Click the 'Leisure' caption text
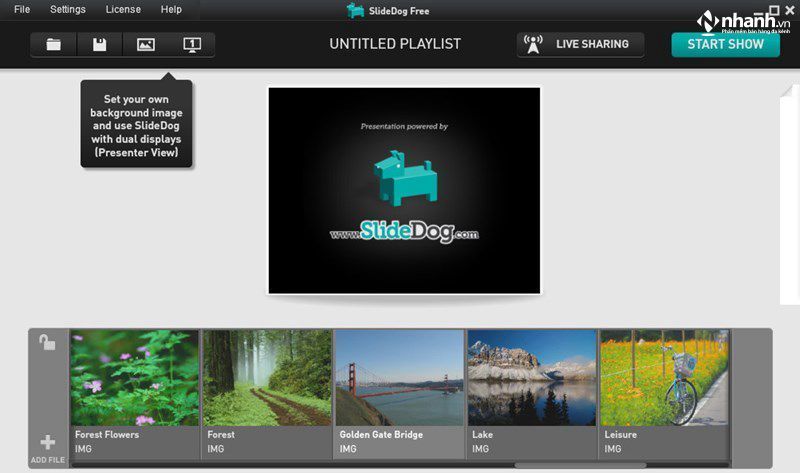800x473 pixels. pos(620,435)
